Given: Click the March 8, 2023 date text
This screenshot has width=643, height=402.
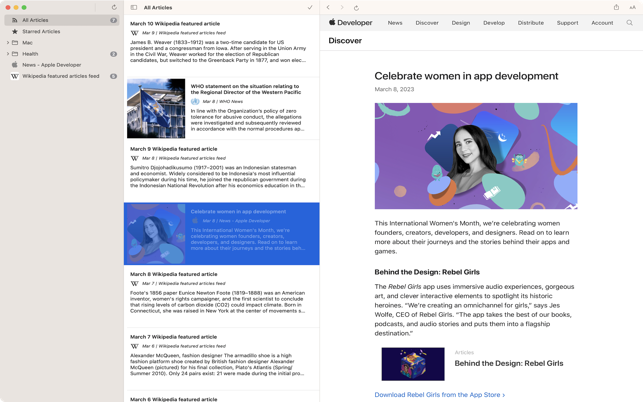Looking at the screenshot, I should [394, 89].
